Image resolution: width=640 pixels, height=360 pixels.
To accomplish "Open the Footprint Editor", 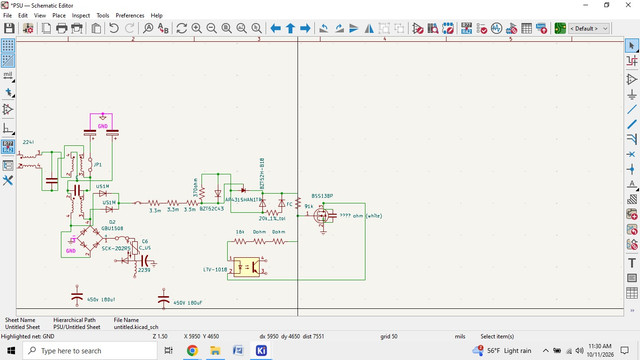I will pos(448,28).
